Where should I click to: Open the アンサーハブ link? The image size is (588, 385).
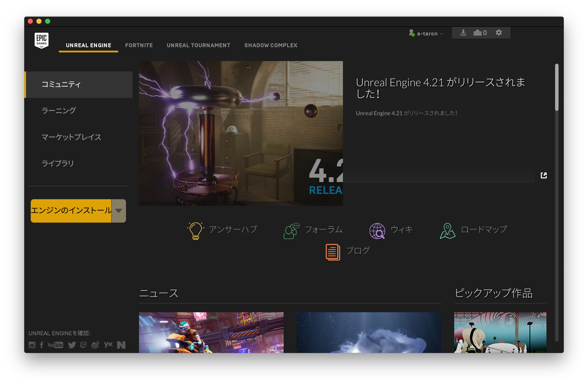[233, 229]
